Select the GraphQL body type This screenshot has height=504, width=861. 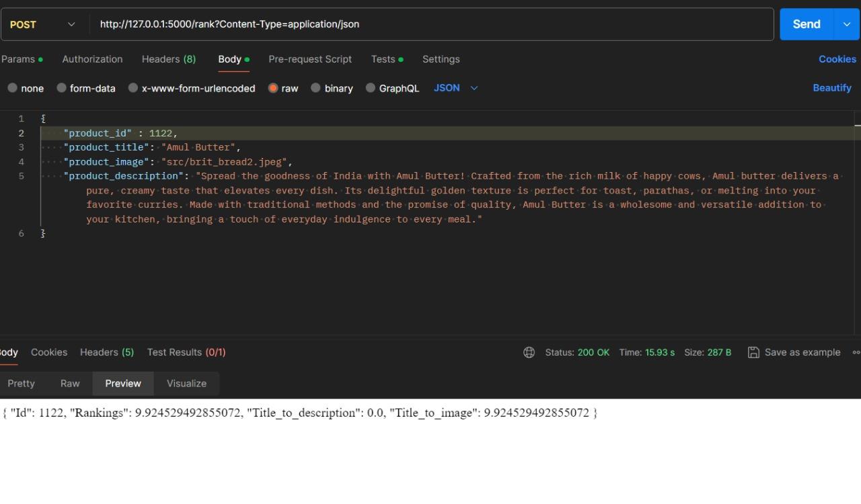pyautogui.click(x=392, y=88)
